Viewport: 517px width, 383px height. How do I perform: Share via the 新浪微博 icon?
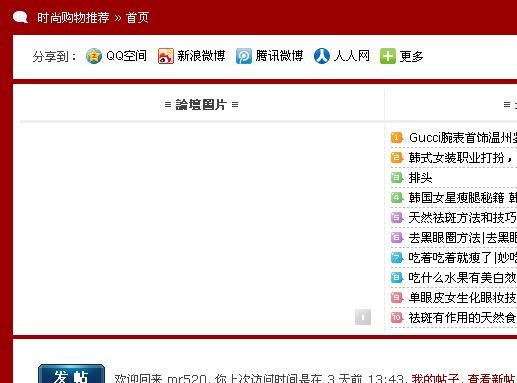pyautogui.click(x=166, y=56)
